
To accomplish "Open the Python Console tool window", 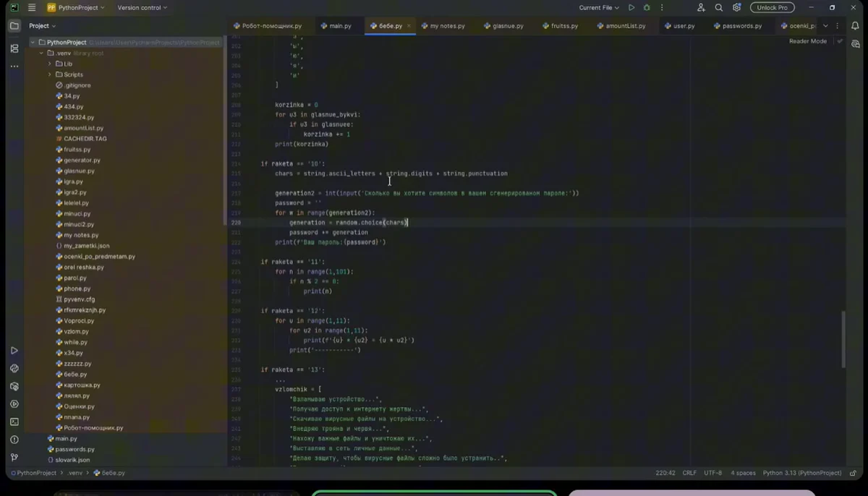I will (14, 369).
